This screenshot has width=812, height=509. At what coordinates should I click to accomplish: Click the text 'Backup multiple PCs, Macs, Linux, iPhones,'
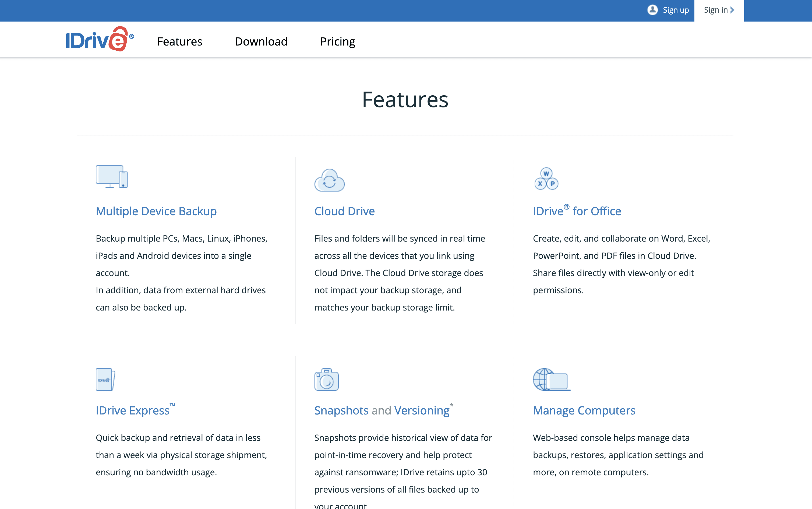pos(182,238)
